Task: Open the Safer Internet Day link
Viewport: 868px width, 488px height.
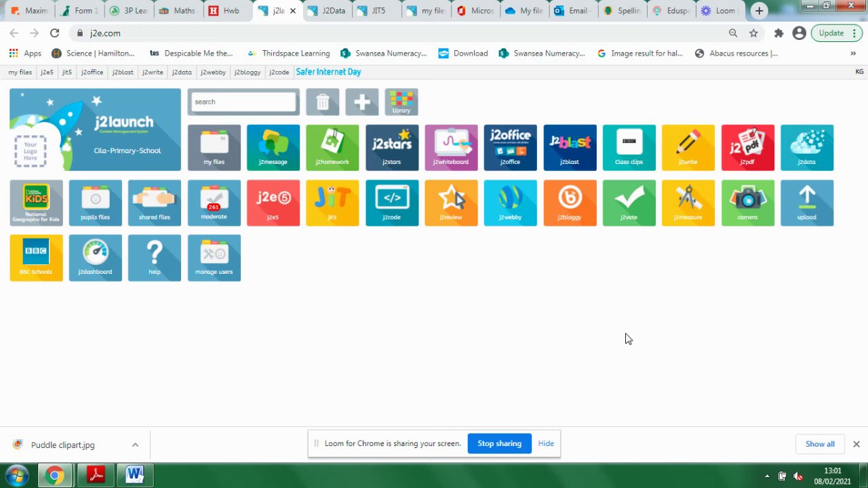Action: (328, 72)
